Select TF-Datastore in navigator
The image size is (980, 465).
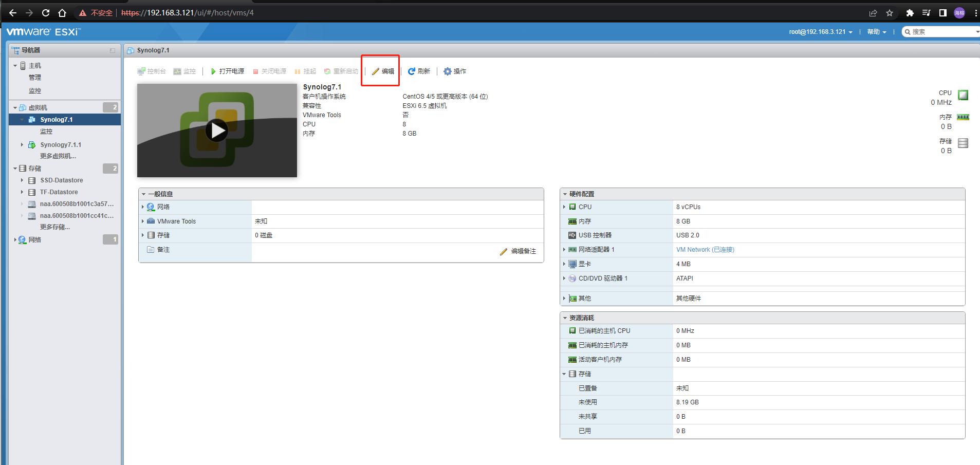coord(59,192)
